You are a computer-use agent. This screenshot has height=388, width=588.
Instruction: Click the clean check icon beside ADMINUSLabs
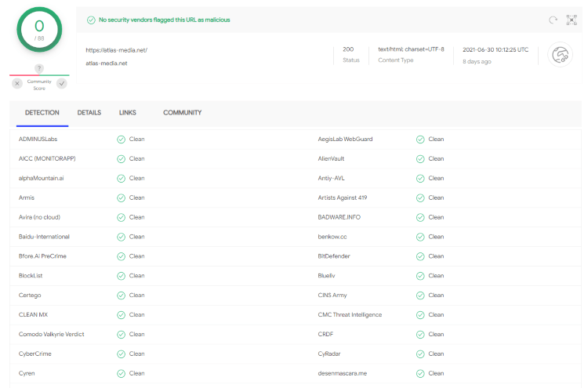(x=121, y=139)
